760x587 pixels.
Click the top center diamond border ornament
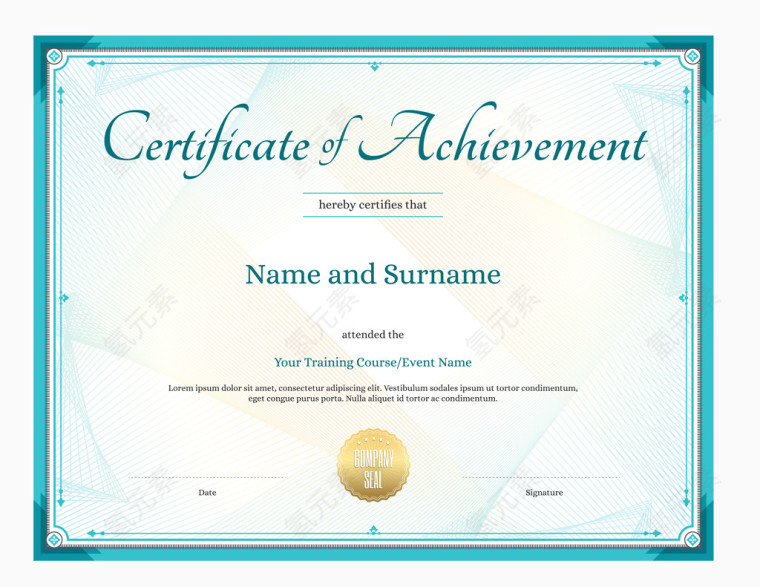[373, 66]
